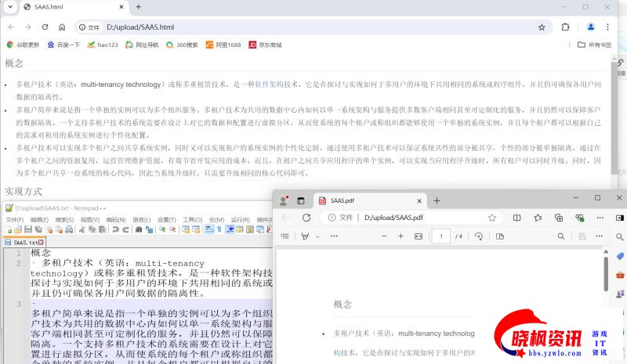
Task: Toggle Edge split screen view
Action: coord(516,218)
